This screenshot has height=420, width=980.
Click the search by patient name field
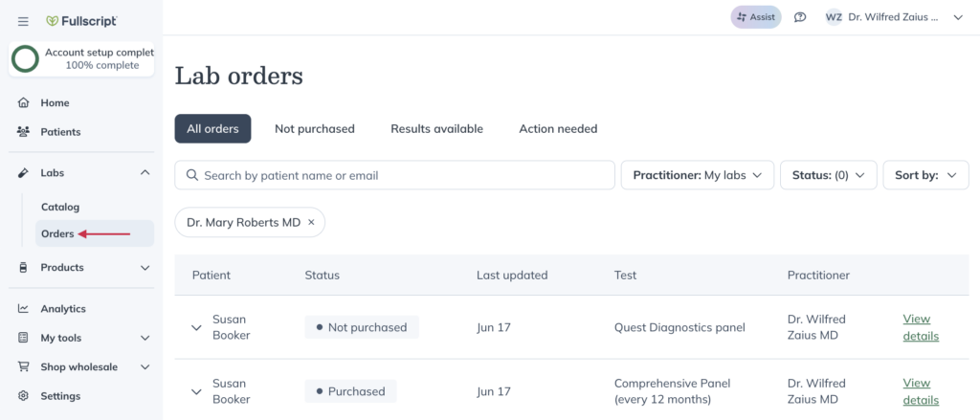click(x=395, y=175)
